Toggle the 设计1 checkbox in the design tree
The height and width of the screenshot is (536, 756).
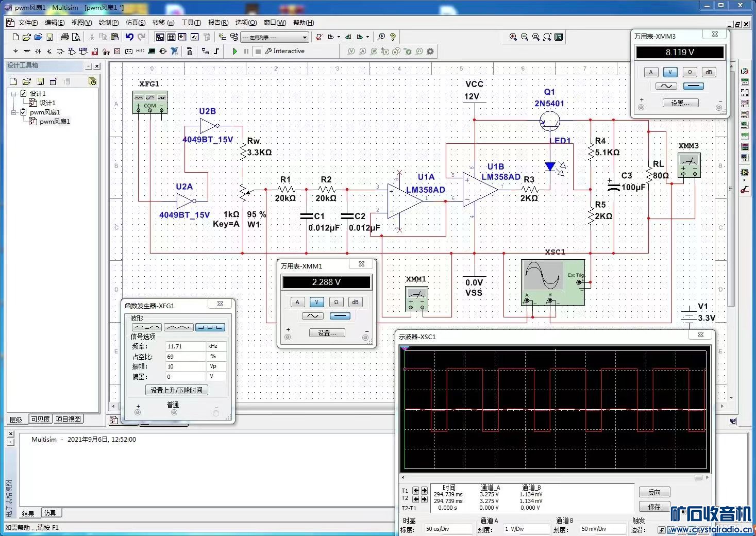point(23,93)
